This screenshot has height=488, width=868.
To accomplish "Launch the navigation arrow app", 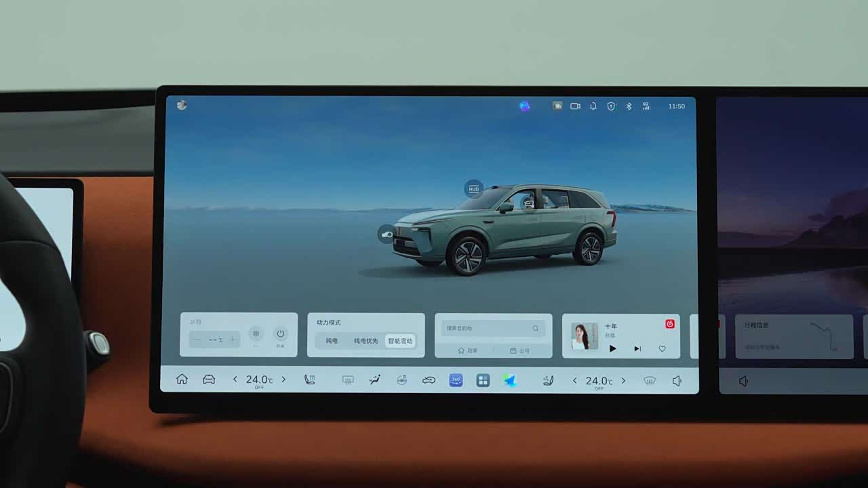I will [x=510, y=380].
